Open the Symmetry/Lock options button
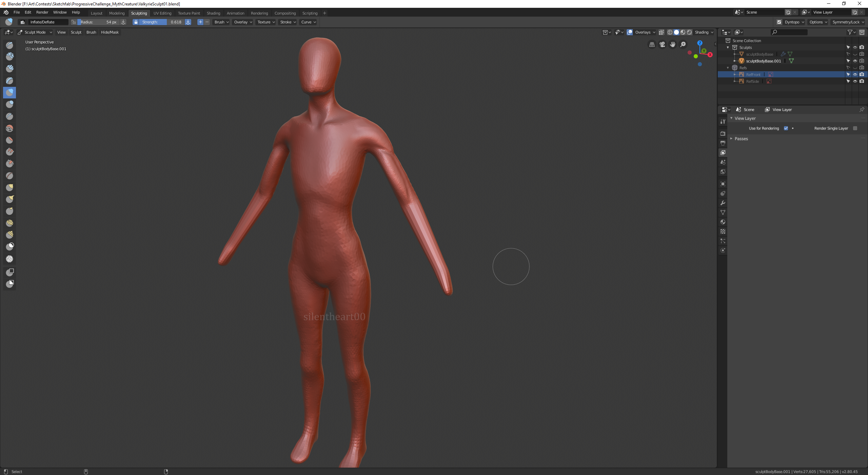The height and width of the screenshot is (475, 868). [x=848, y=22]
